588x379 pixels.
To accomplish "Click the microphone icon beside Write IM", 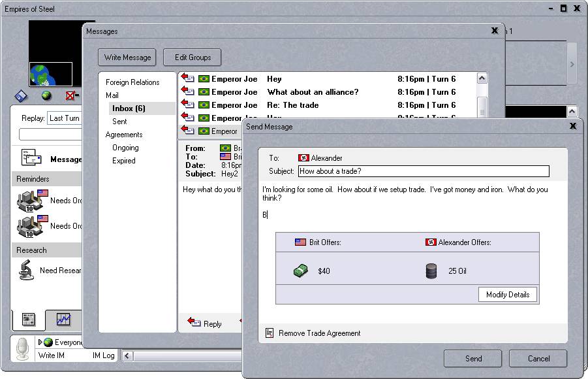I will pos(23,349).
